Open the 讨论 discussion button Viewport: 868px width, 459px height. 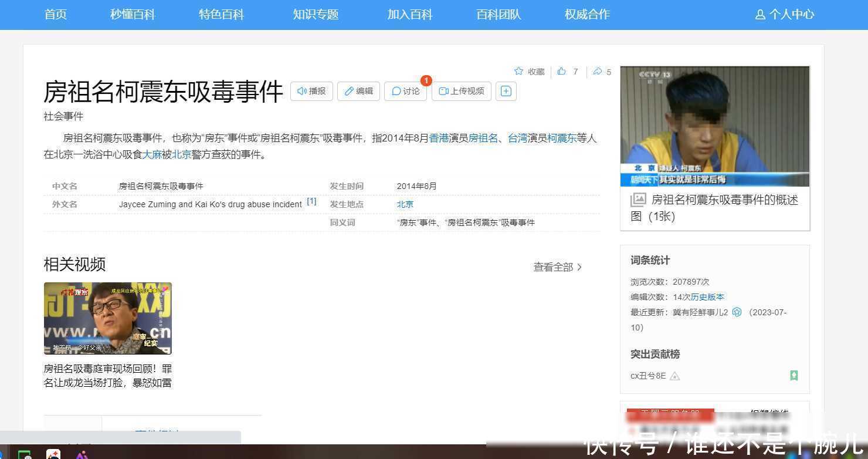(x=405, y=91)
